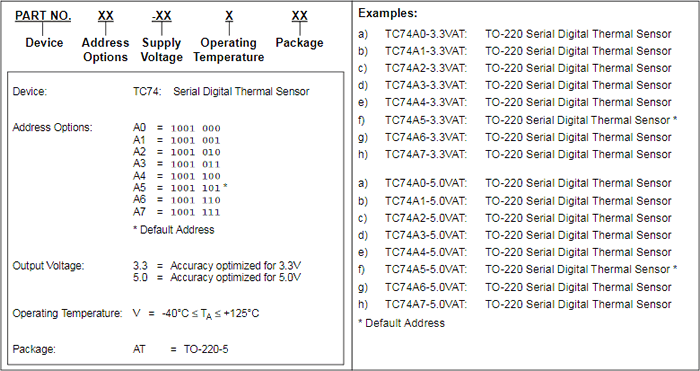Select the TC74 Serial Digital Thermal Sensor device line
Image resolution: width=700 pixels, height=371 pixels.
tap(221, 92)
